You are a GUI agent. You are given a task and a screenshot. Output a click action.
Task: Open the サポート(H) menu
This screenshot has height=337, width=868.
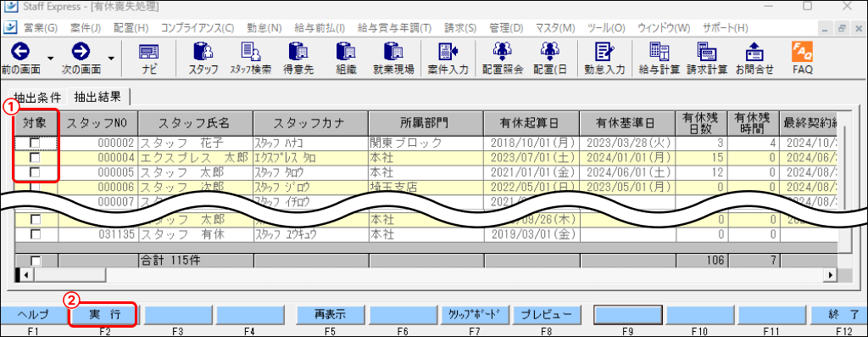(x=726, y=28)
